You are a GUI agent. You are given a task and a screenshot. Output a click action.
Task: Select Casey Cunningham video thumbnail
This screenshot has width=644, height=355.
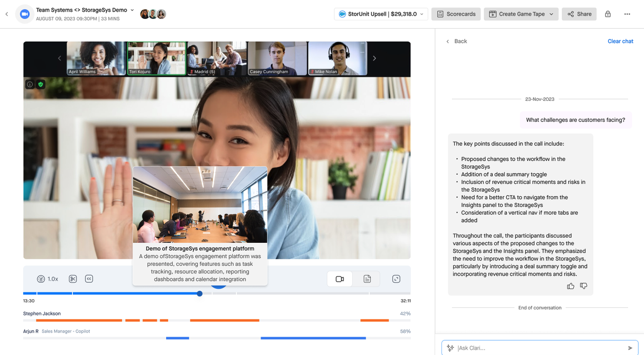pyautogui.click(x=277, y=58)
